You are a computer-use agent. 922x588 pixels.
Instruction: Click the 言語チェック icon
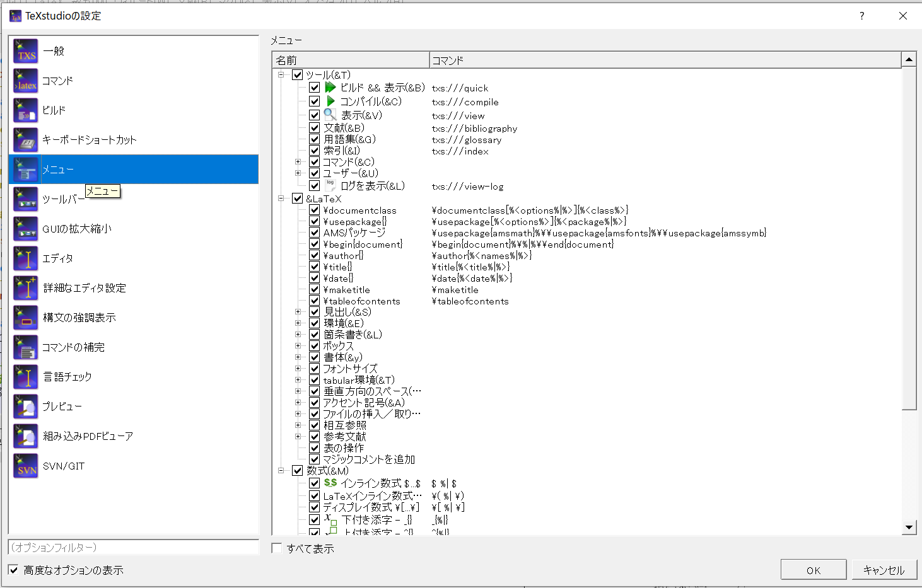[26, 377]
